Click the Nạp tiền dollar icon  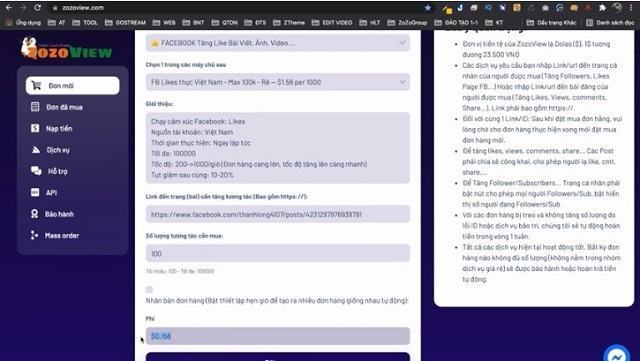click(x=35, y=128)
